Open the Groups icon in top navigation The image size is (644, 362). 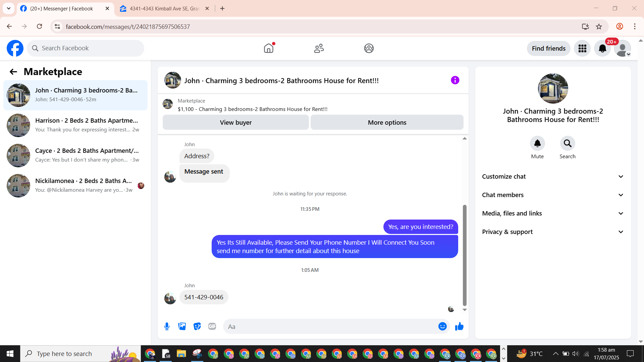click(369, 48)
